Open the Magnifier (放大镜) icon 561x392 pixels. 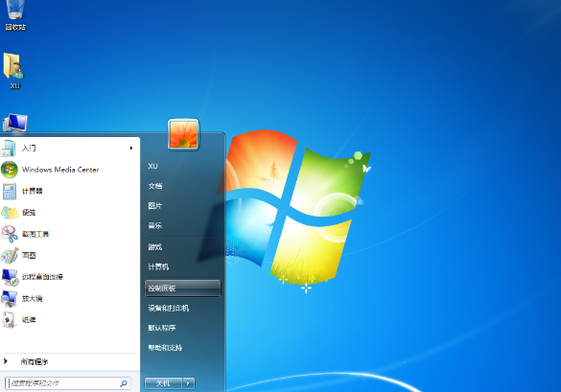10,299
